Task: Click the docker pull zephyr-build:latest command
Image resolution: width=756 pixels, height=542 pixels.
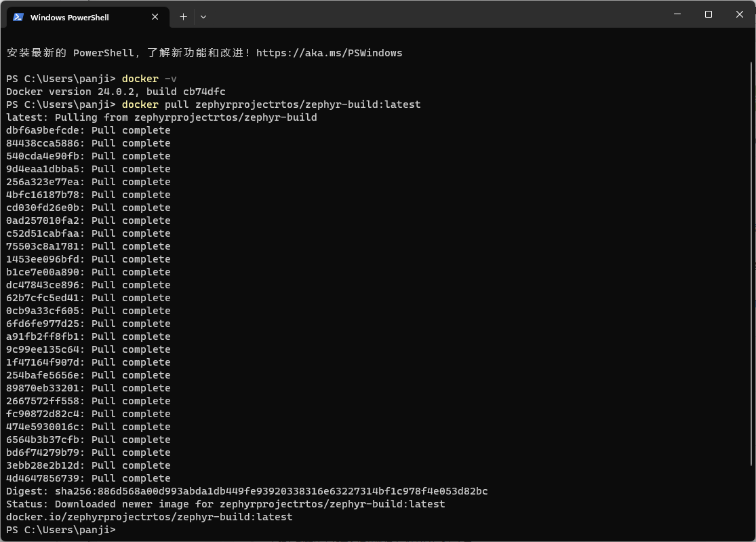Action: click(x=271, y=104)
